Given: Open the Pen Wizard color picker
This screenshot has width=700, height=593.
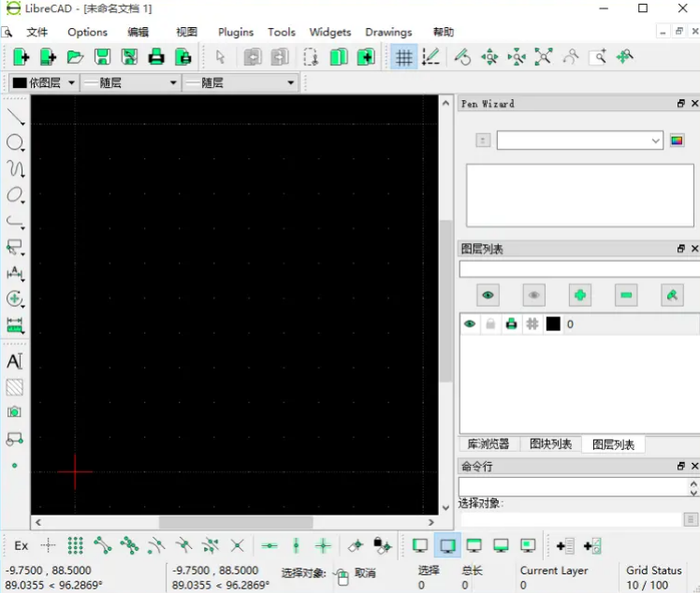Looking at the screenshot, I should (x=677, y=140).
